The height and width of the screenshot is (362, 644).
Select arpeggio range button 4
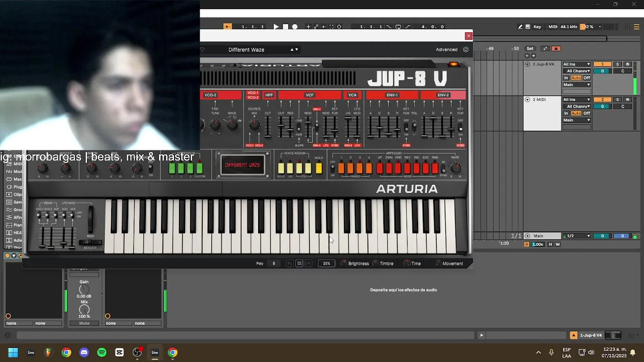(x=369, y=168)
